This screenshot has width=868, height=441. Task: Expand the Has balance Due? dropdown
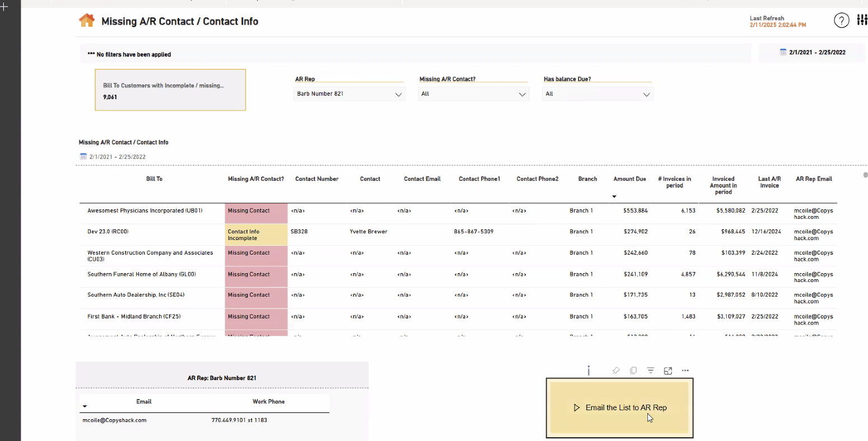coord(598,94)
